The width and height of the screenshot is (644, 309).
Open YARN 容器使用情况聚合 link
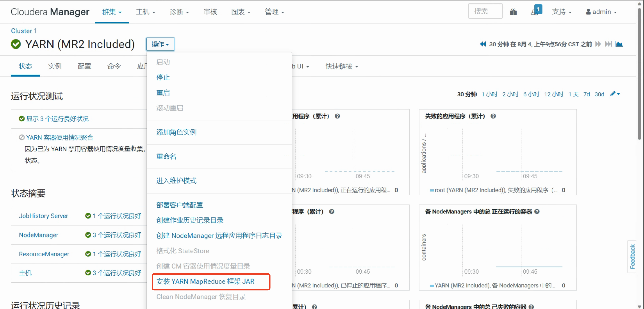click(x=60, y=137)
